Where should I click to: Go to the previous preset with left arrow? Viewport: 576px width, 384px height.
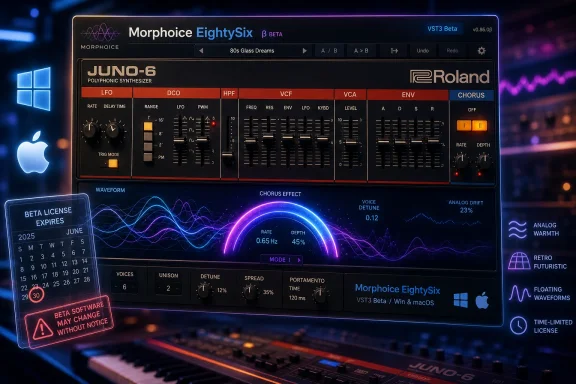pos(201,51)
